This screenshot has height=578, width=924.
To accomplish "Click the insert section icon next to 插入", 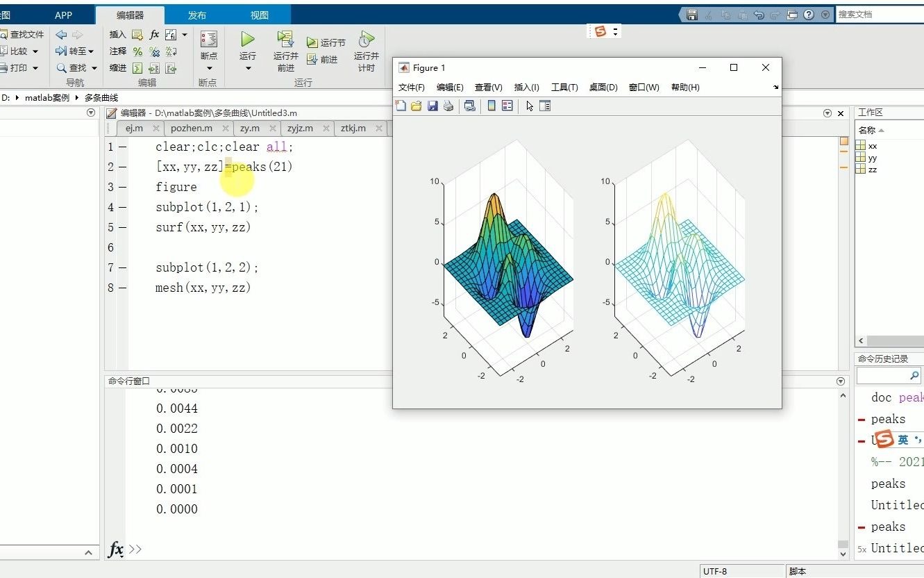I will tap(137, 34).
